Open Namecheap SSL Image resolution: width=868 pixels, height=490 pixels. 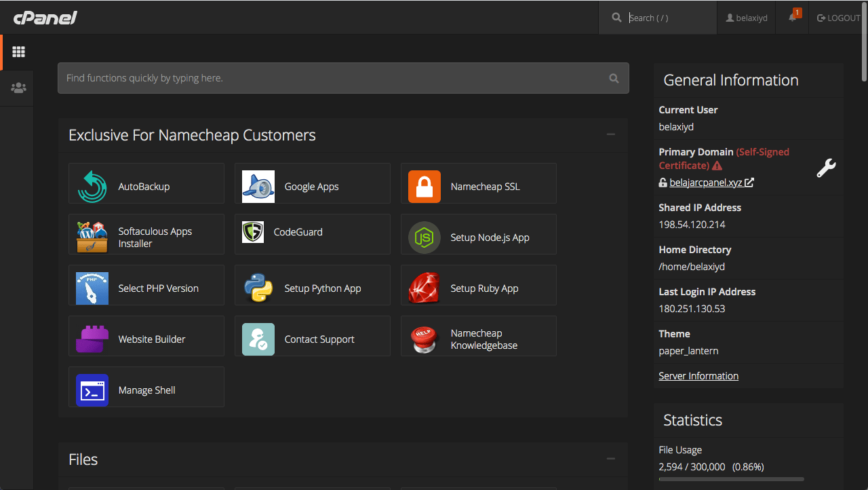point(479,183)
